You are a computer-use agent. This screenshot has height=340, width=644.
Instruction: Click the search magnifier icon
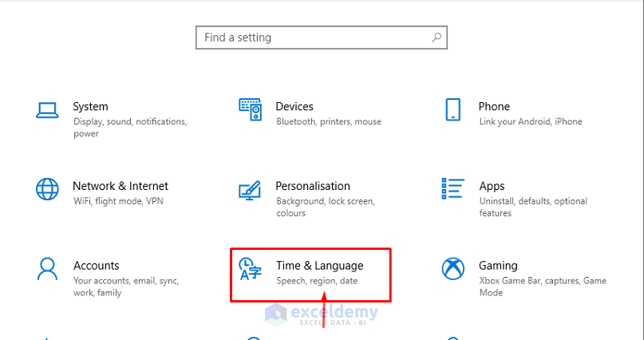click(437, 37)
